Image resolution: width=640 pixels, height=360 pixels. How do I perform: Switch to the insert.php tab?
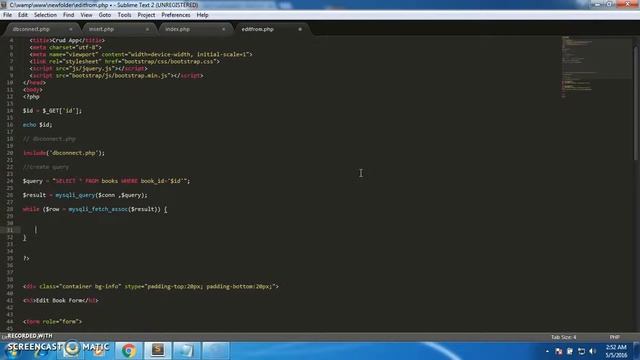pos(101,29)
